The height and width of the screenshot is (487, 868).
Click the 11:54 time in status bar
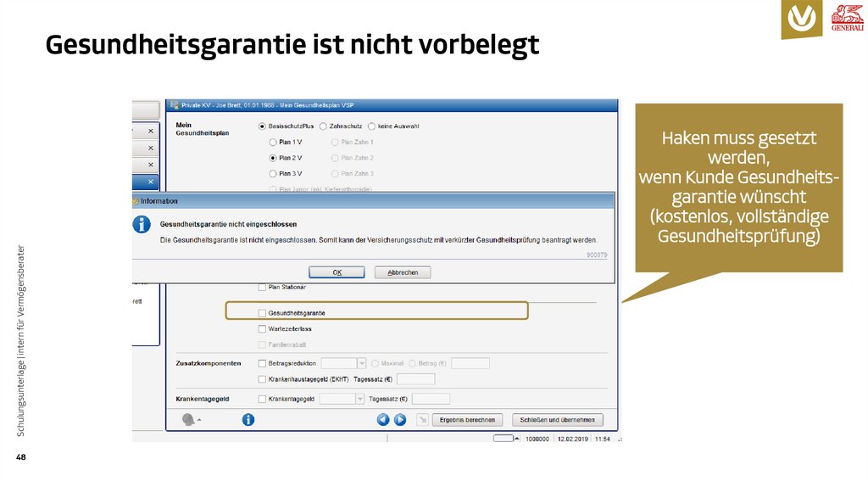pyautogui.click(x=603, y=439)
